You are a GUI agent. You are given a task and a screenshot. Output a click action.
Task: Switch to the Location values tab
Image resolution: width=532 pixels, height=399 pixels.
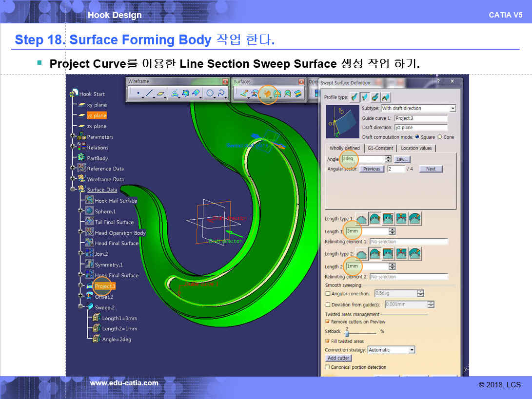(416, 148)
